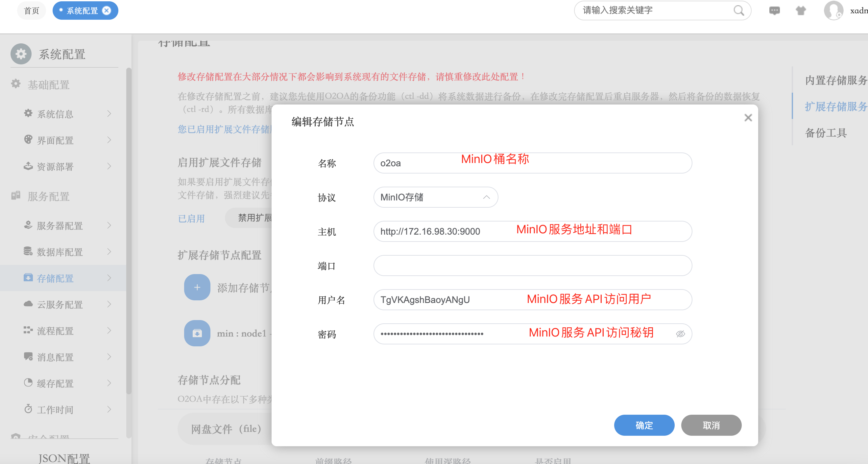This screenshot has width=868, height=464.
Task: Close the 系统配置 tab with its X icon
Action: pos(107,11)
